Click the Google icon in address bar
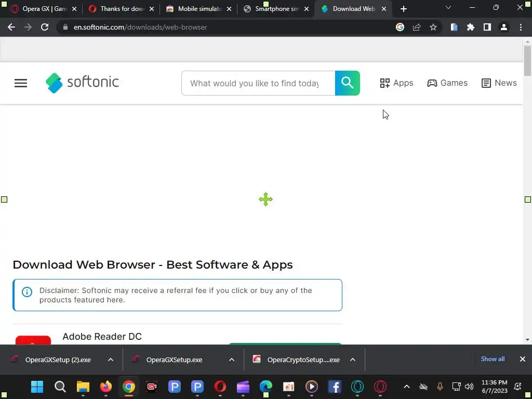Image resolution: width=532 pixels, height=399 pixels. tap(400, 27)
